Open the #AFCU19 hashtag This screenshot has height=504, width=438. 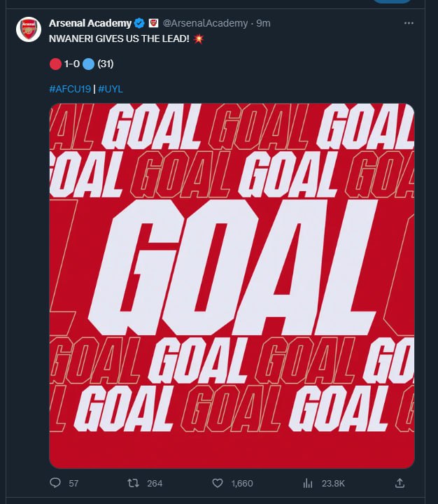pyautogui.click(x=71, y=90)
